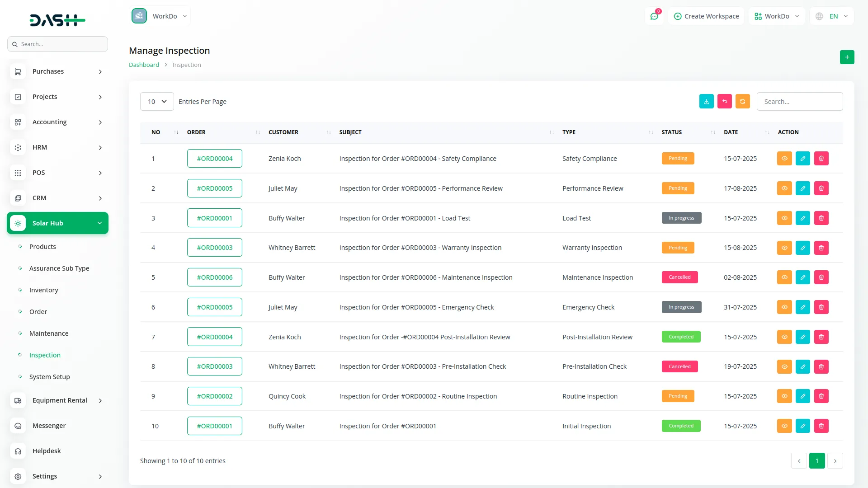Open the Maintenance item in Solar Hub
Screen dimensions: 868x488
pos(49,333)
